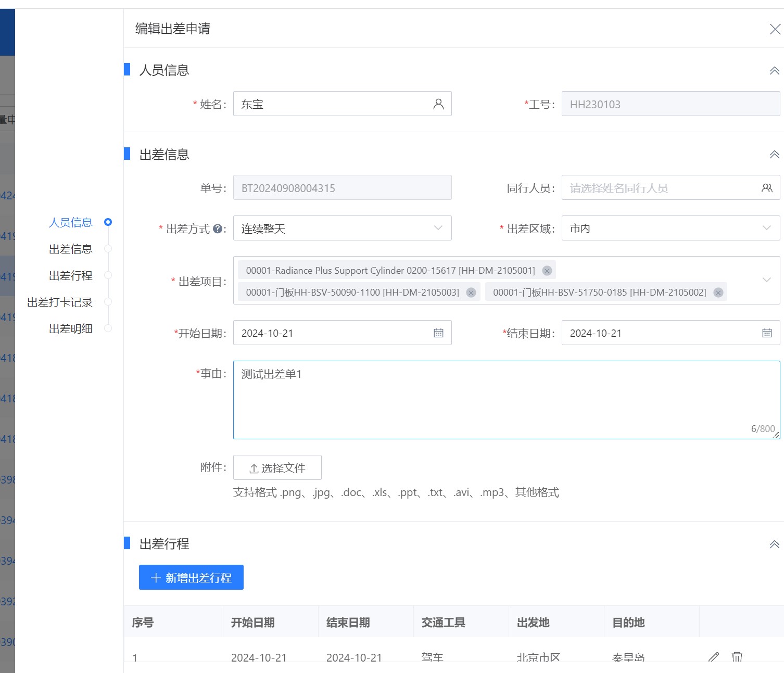Open the 同行人员 people selector icon
The image size is (784, 673).
click(766, 187)
